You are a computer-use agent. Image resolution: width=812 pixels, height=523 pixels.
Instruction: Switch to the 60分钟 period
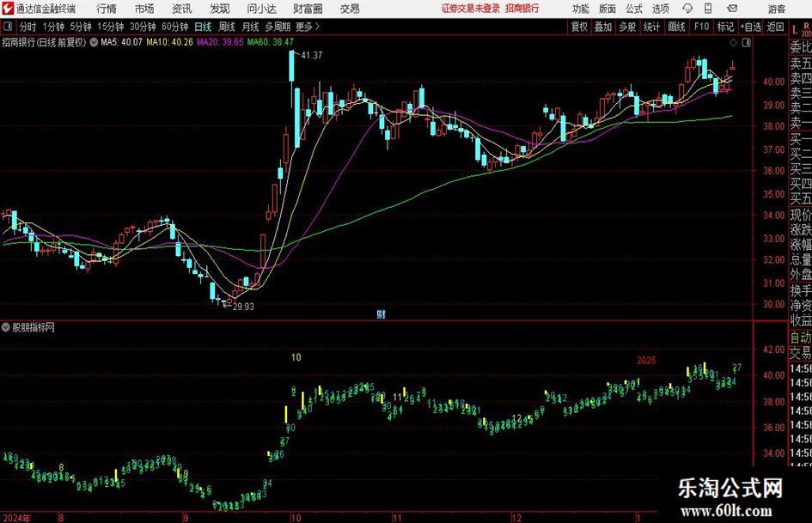(x=175, y=27)
